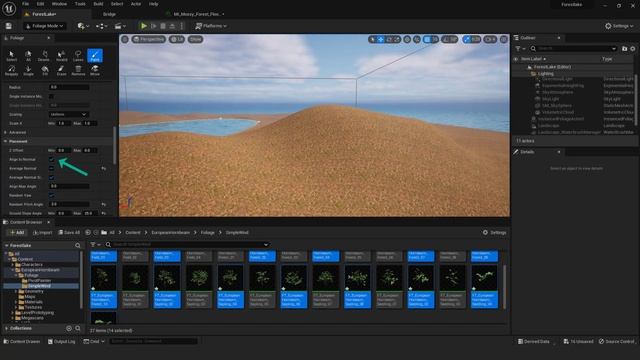Image resolution: width=640 pixels, height=360 pixels.
Task: Open the Outliner filter options
Action: [x=520, y=49]
